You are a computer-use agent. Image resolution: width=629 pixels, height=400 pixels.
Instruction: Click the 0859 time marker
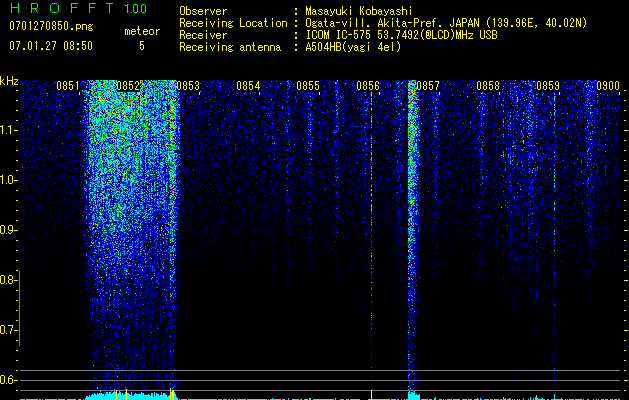pyautogui.click(x=548, y=86)
